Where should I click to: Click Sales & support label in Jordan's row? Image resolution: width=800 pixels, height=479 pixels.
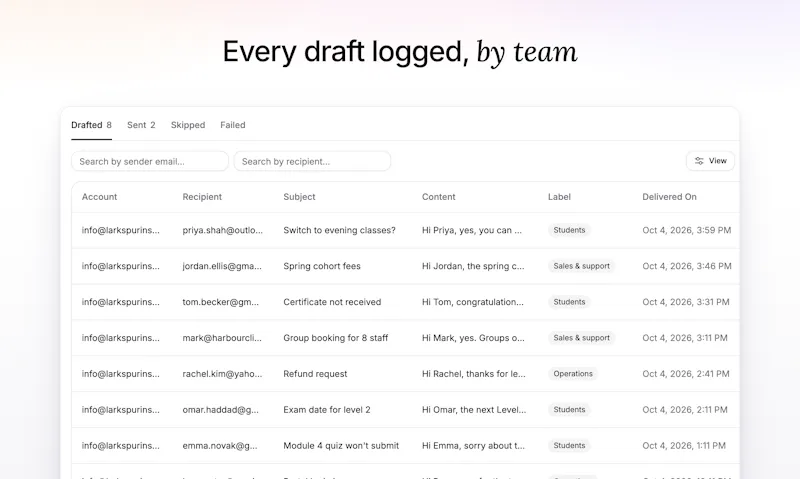click(x=582, y=266)
